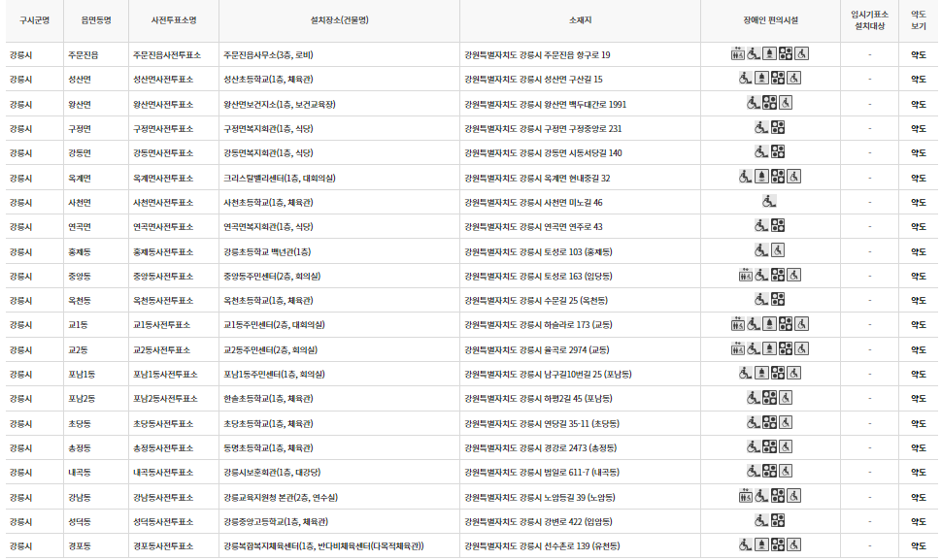Click the braille block icon for 경포동사전투표소
This screenshot has height=560, width=941.
click(x=778, y=544)
